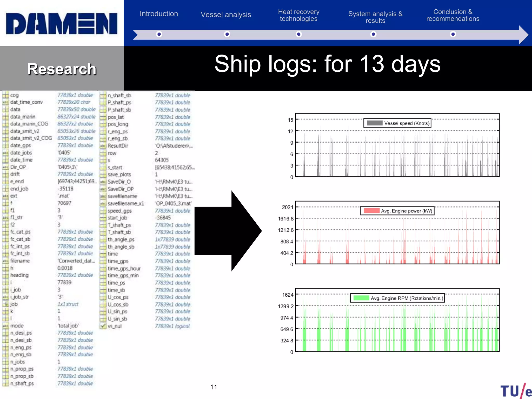The image size is (532, 399).
Task: Click the char icon beside SaveDir_O
Action: pos(103,182)
